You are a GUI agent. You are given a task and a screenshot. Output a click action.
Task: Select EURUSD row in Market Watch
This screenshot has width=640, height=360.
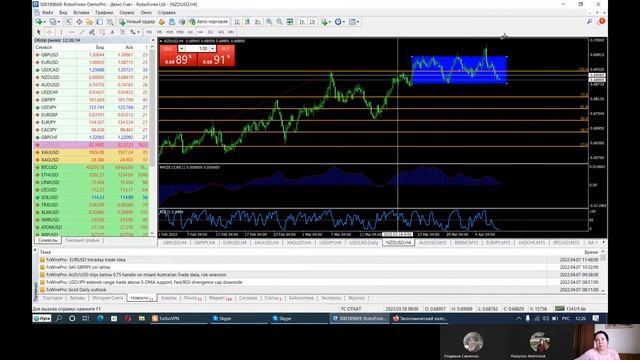pyautogui.click(x=92, y=62)
